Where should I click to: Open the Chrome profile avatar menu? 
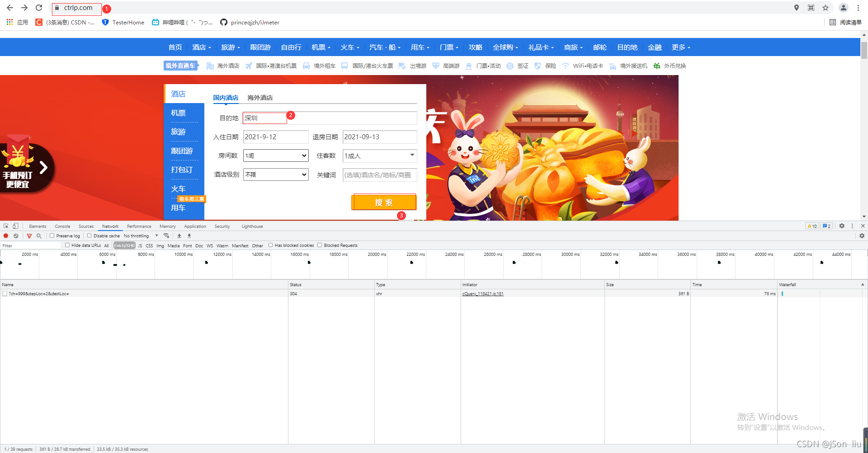844,8
